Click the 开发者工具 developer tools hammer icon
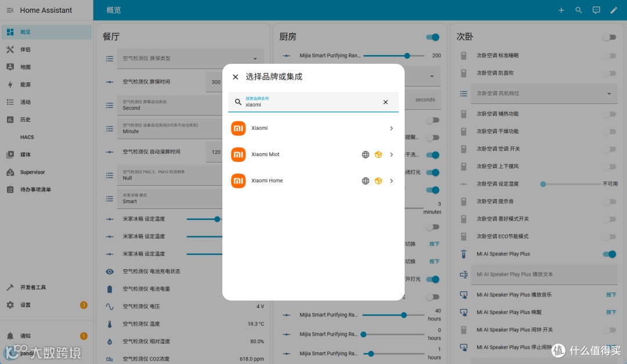 click(10, 287)
